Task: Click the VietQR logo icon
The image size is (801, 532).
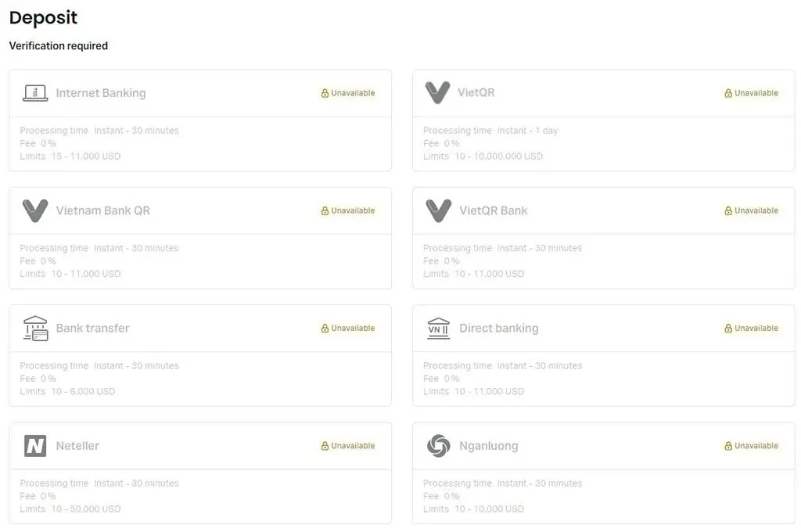Action: tap(437, 92)
